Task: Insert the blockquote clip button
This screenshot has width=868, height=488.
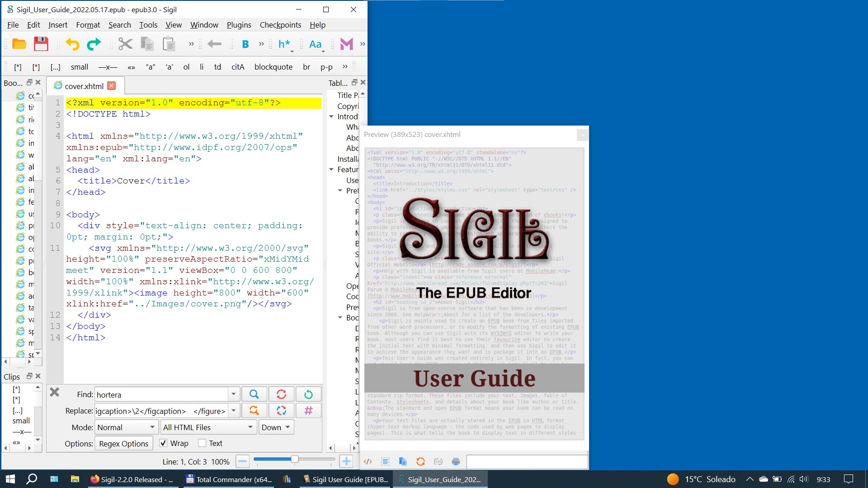Action: pyautogui.click(x=273, y=67)
